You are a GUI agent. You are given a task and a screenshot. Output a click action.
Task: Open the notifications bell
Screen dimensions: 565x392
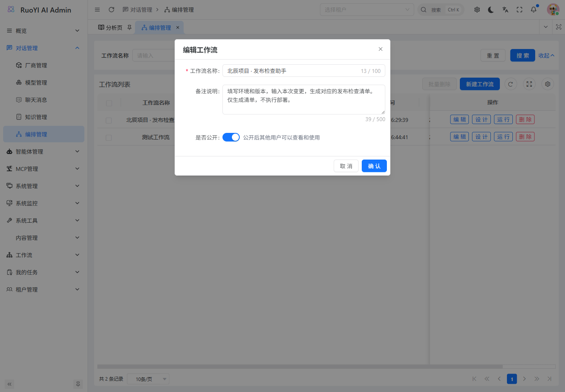[x=534, y=10]
